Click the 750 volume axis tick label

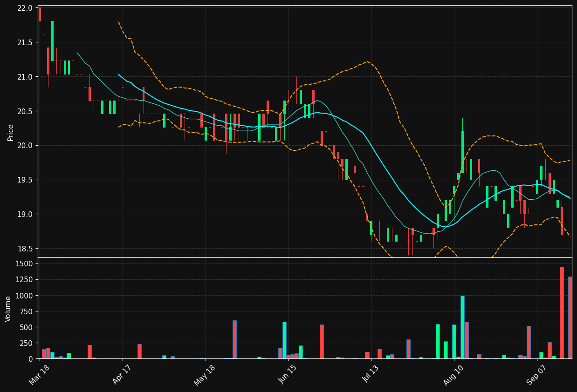point(27,311)
